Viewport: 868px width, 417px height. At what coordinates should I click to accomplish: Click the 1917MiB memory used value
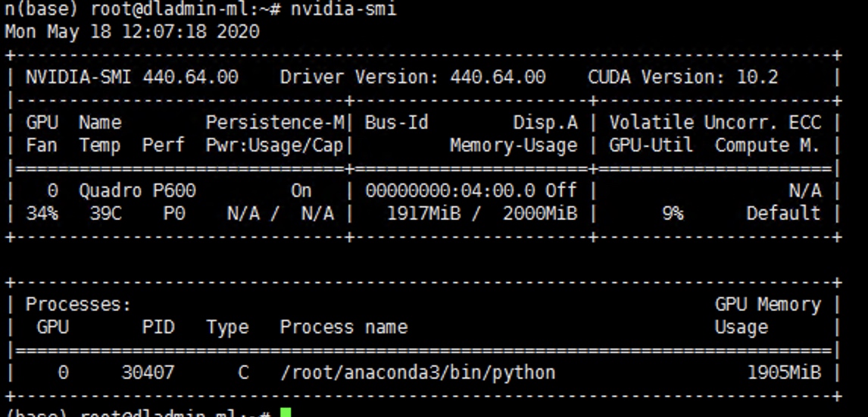tap(418, 214)
